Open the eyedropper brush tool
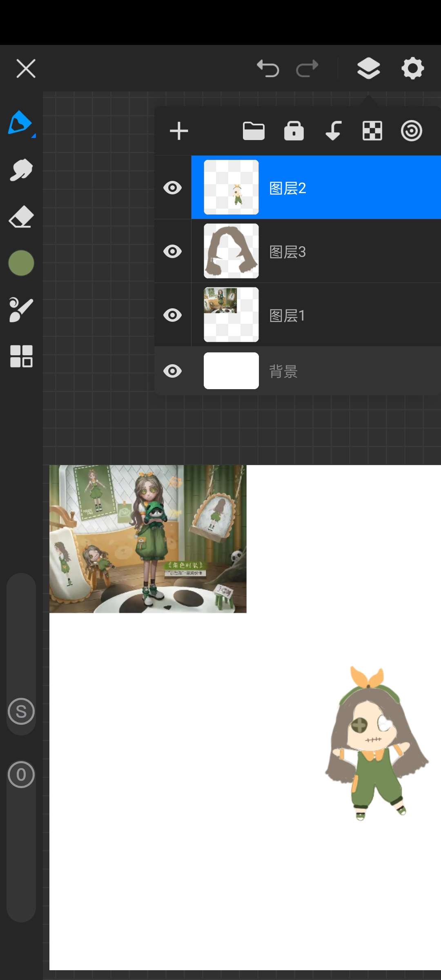 tap(21, 310)
